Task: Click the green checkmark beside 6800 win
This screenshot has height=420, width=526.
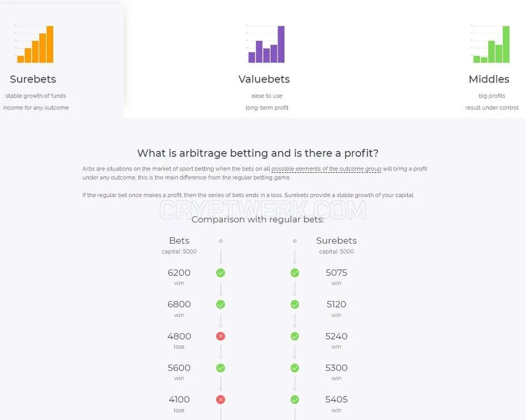Action: coord(220,305)
